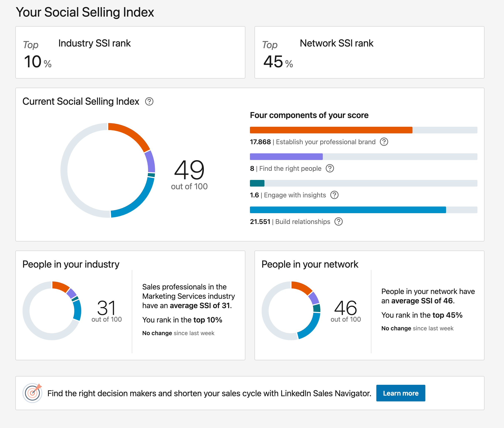Click the top 10% industry rank text

point(208,320)
